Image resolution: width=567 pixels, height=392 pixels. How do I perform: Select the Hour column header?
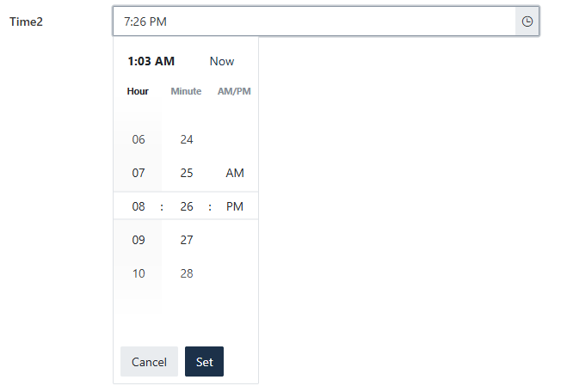[138, 91]
